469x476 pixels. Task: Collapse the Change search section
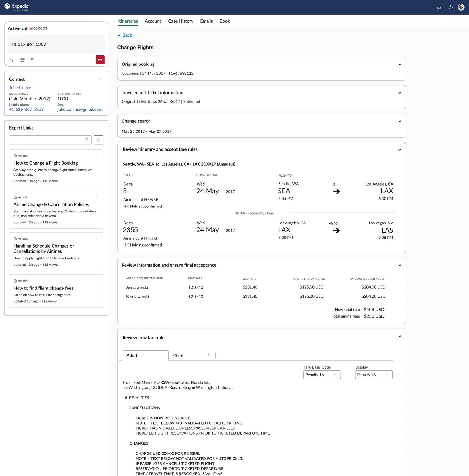400,121
